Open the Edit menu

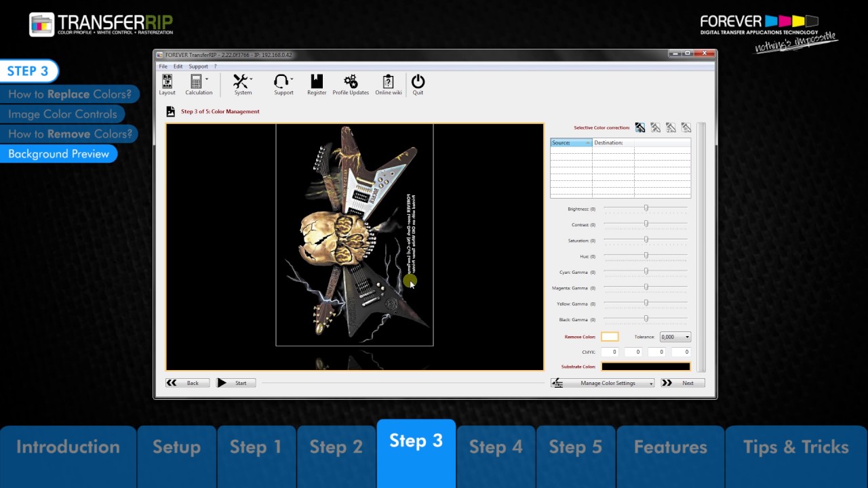178,66
